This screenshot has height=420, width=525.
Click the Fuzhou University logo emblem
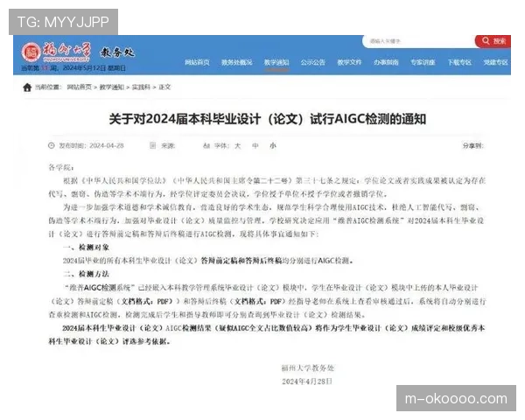31,52
